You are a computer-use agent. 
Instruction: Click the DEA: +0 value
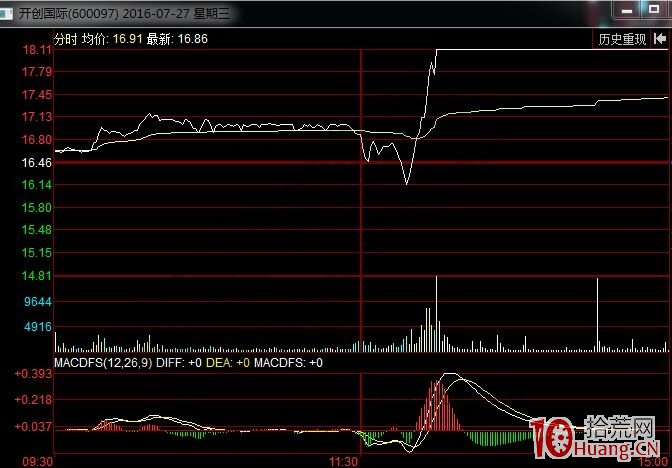(x=228, y=363)
